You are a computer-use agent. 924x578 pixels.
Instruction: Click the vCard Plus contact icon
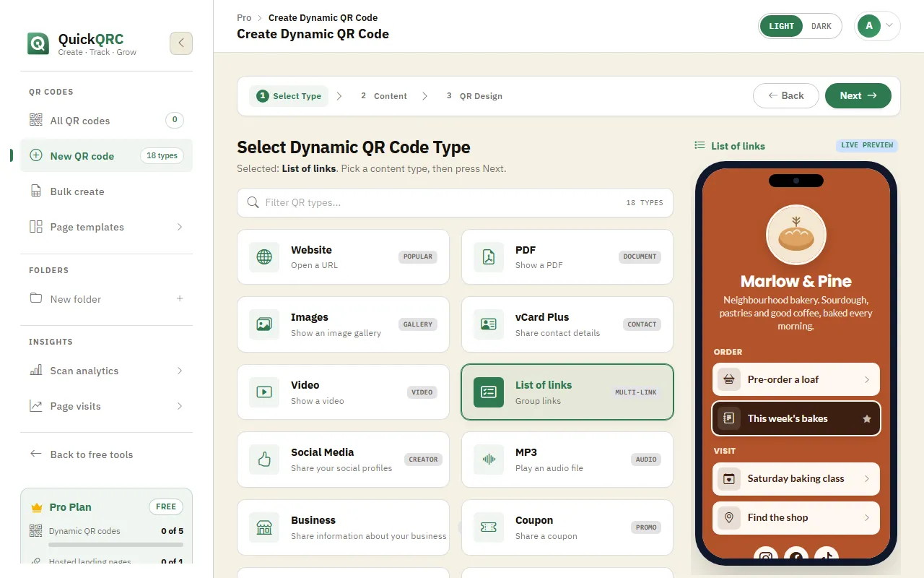(489, 324)
